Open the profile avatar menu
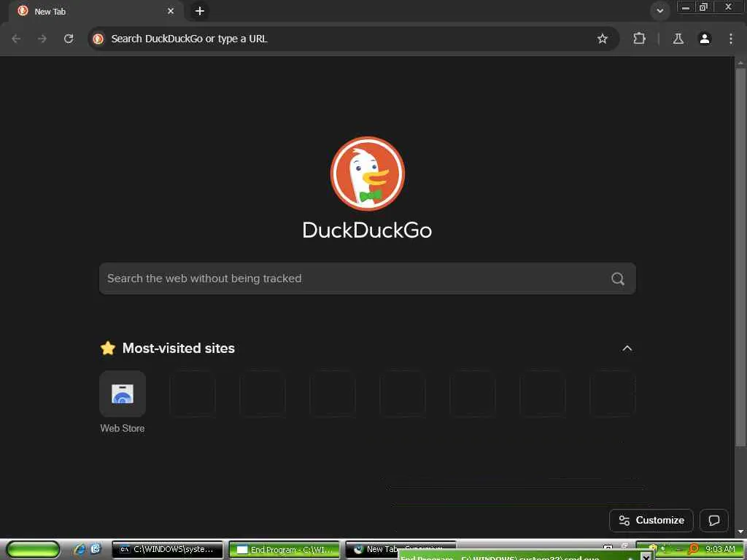 click(705, 39)
